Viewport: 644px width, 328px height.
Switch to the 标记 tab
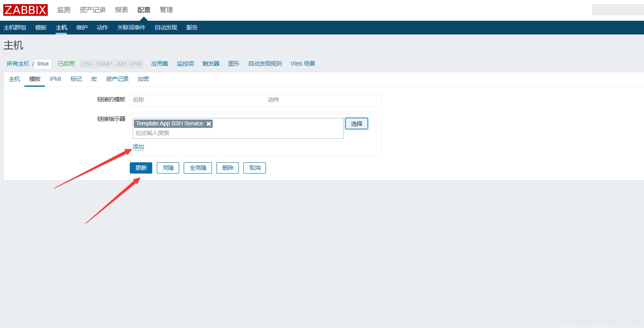coord(76,79)
